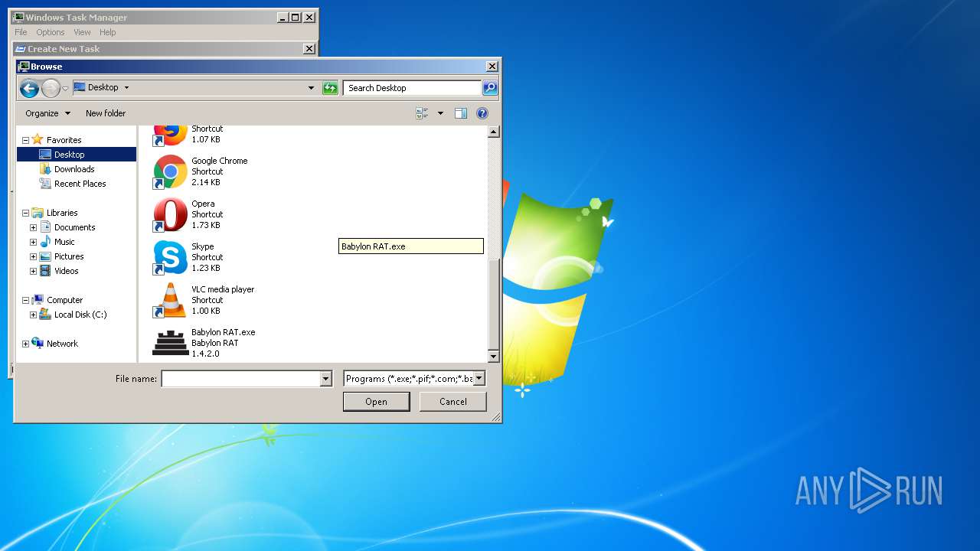
Task: Expand the Pictures library node
Action: pyautogui.click(x=33, y=256)
